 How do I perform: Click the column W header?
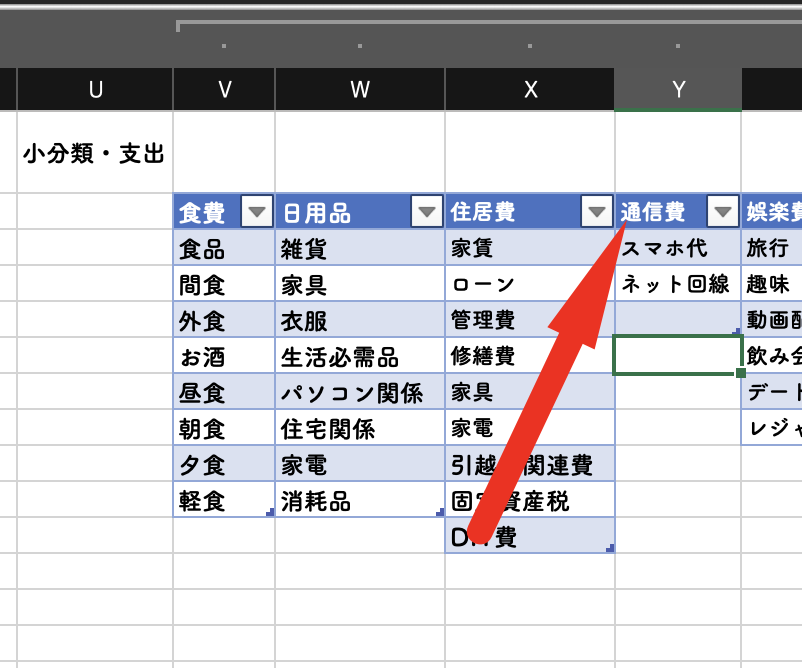point(360,90)
